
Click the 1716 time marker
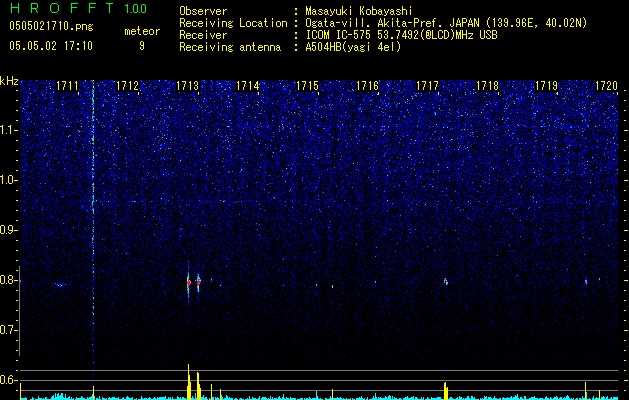367,86
